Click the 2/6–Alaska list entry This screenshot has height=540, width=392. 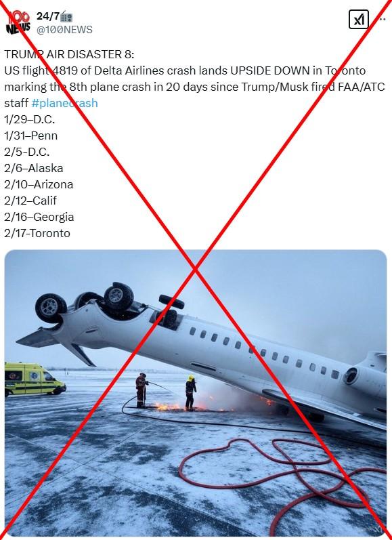tap(34, 168)
